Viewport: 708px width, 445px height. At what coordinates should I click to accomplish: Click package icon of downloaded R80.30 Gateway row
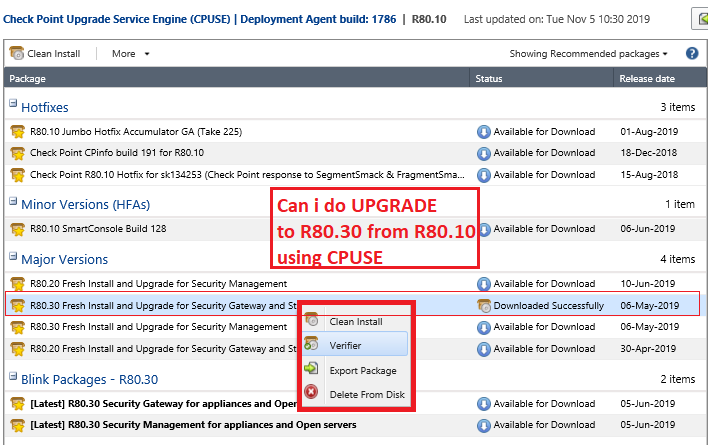click(18, 306)
